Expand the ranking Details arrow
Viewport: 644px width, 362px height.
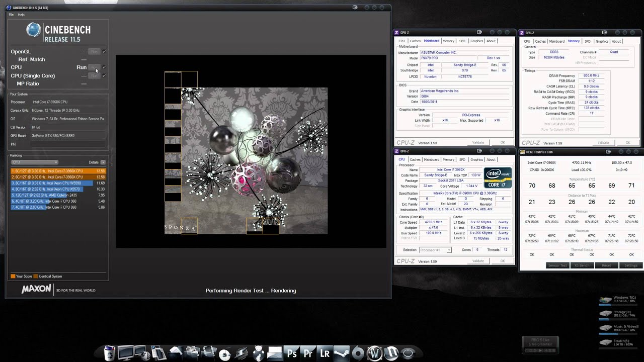point(103,162)
